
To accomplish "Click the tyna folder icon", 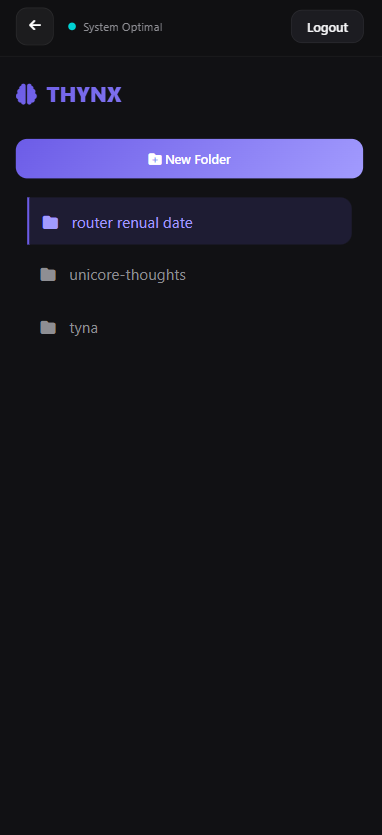I will [48, 328].
